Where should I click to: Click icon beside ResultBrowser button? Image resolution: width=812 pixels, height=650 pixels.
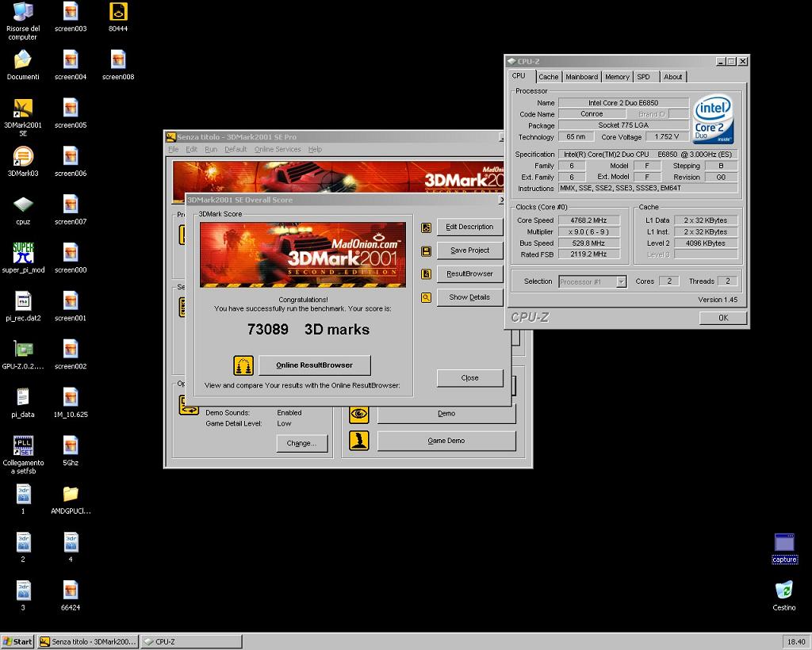click(x=426, y=274)
